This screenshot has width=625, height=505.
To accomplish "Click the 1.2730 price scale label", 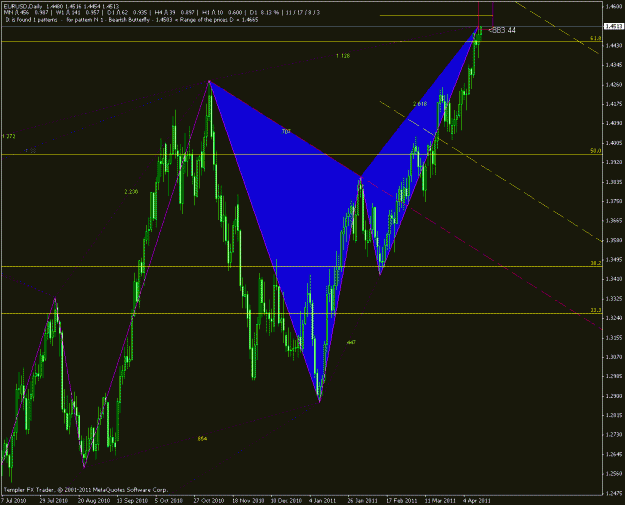I will pos(614,435).
